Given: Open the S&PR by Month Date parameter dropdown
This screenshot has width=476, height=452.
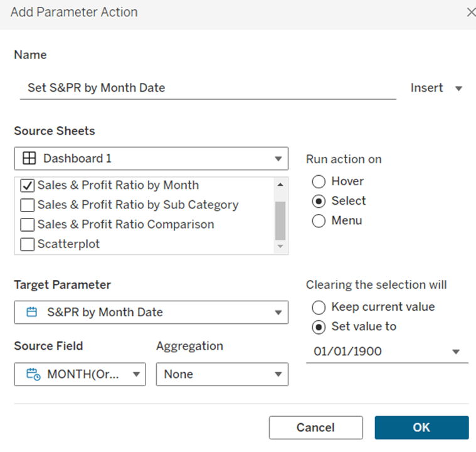Looking at the screenshot, I should pyautogui.click(x=278, y=313).
